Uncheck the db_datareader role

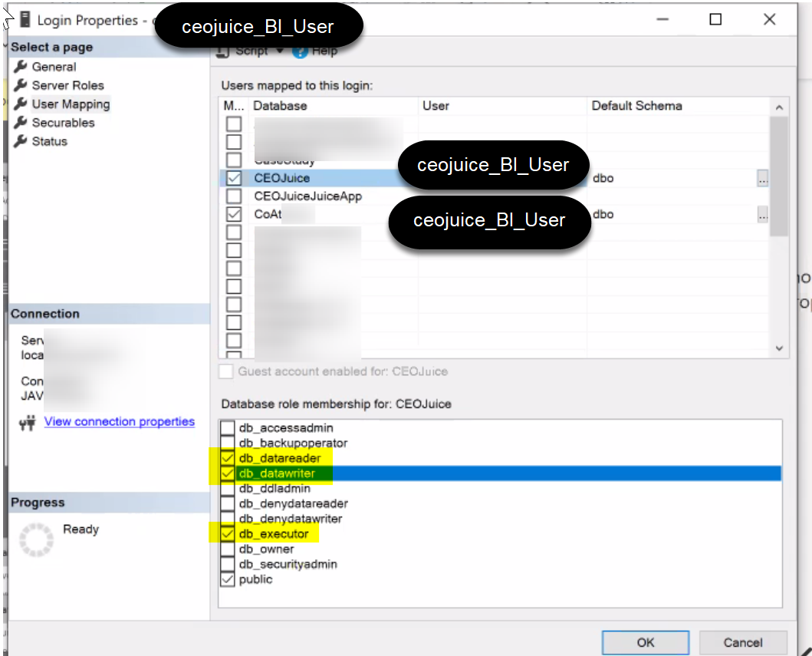pyautogui.click(x=227, y=458)
